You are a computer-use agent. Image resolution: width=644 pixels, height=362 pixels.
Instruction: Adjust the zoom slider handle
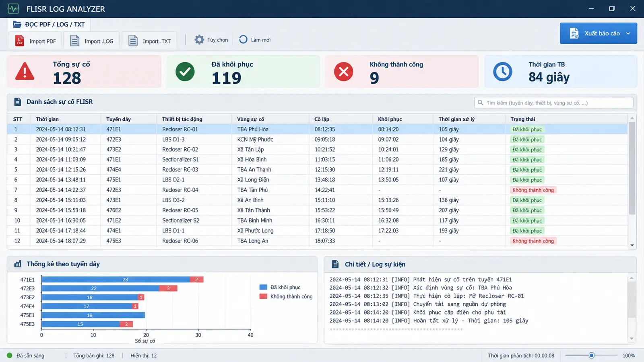click(x=591, y=355)
